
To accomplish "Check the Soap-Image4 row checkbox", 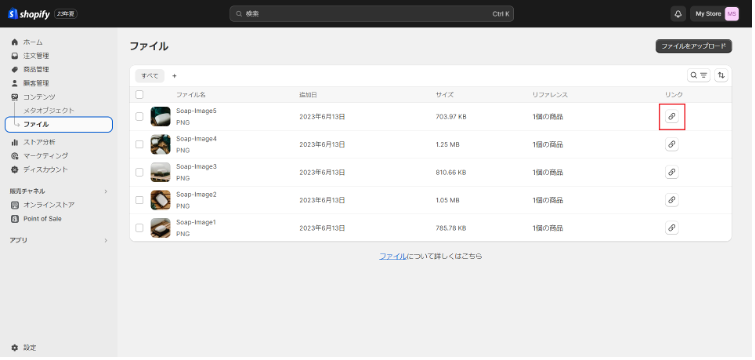I will point(139,144).
